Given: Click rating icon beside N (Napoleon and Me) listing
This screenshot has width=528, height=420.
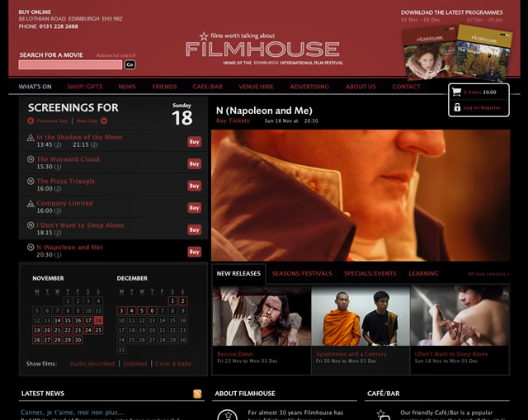Looking at the screenshot, I should tap(31, 248).
